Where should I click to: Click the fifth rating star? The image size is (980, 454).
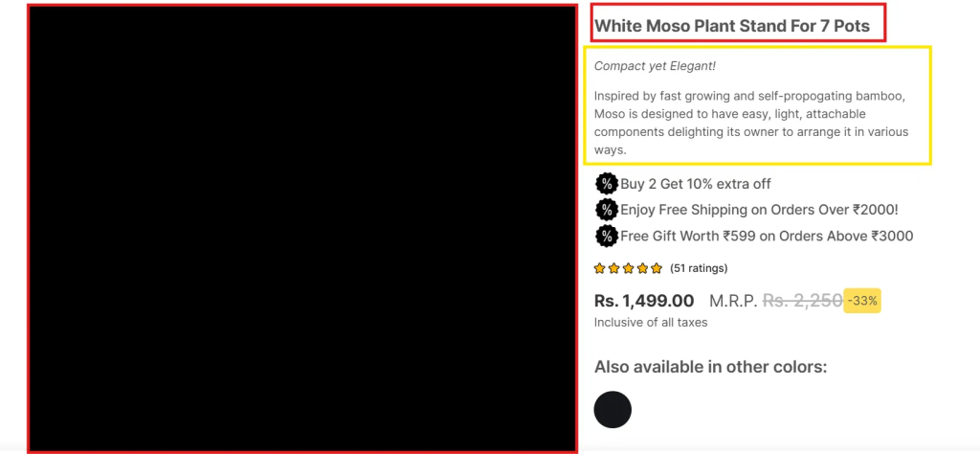(x=656, y=268)
